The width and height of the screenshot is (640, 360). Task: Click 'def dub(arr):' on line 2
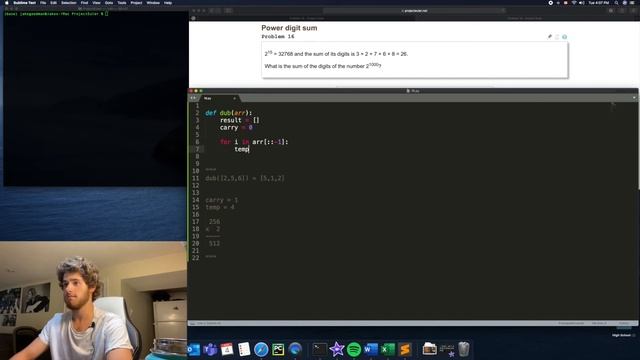[x=229, y=113]
